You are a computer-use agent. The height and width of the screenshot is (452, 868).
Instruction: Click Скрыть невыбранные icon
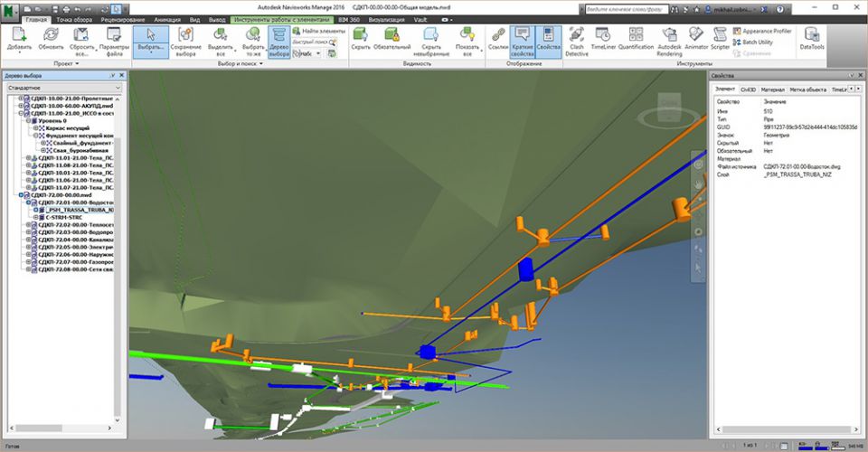(431, 35)
